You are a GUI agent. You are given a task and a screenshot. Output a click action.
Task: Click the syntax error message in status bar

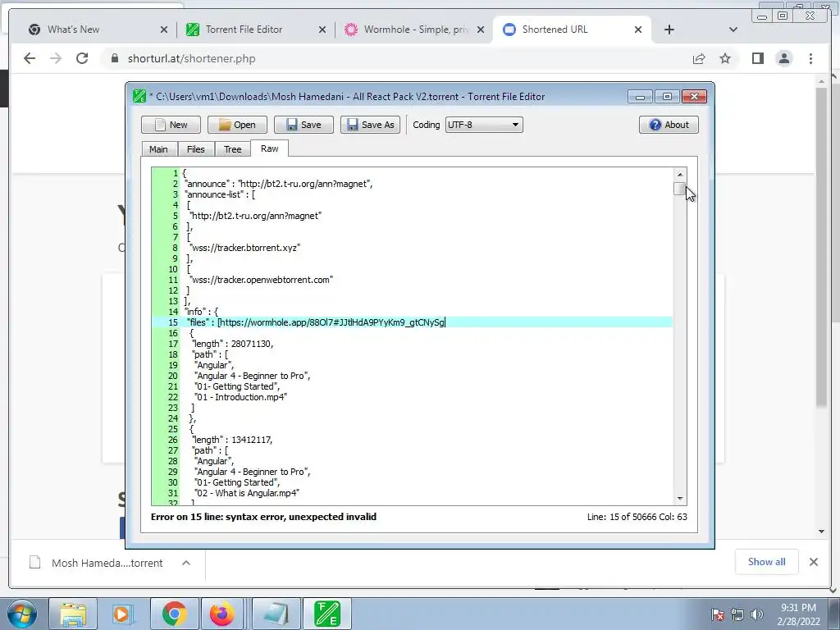(263, 517)
